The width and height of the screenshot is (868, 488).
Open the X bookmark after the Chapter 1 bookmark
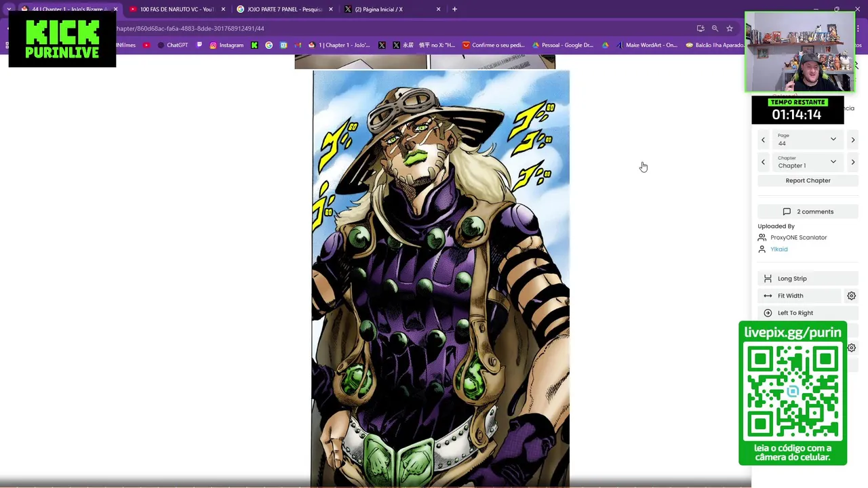click(x=382, y=45)
